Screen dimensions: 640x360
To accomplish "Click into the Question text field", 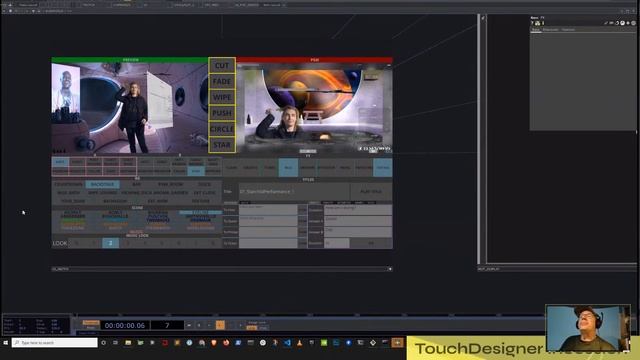I will [358, 210].
